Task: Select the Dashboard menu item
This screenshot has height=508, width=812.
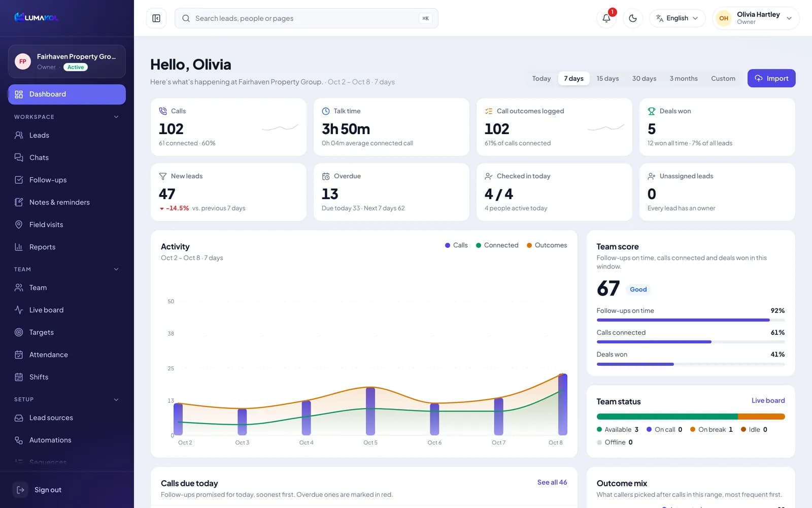Action: 67,94
